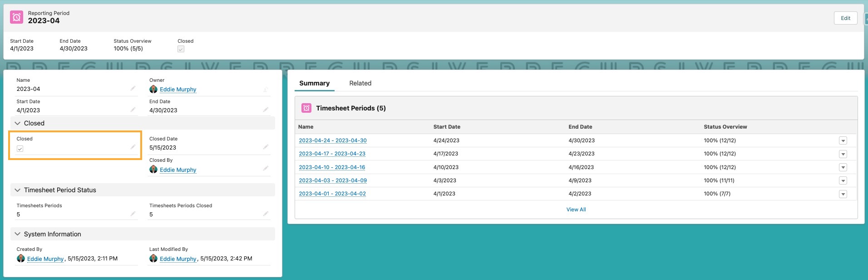The height and width of the screenshot is (280, 868).
Task: Collapse the Closed section
Action: click(18, 123)
